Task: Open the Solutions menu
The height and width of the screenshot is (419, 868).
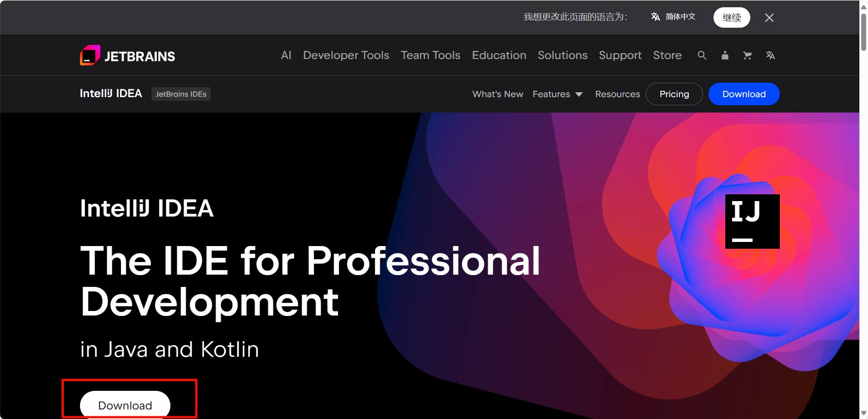Action: [563, 55]
